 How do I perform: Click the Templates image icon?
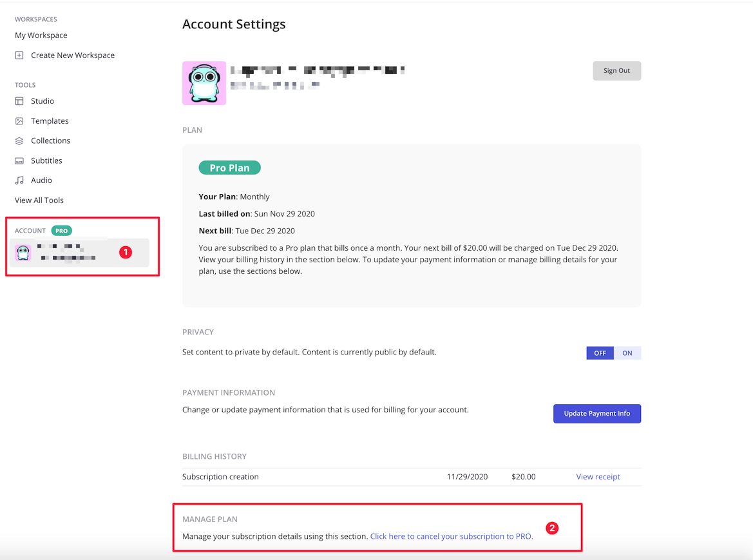[x=19, y=121]
